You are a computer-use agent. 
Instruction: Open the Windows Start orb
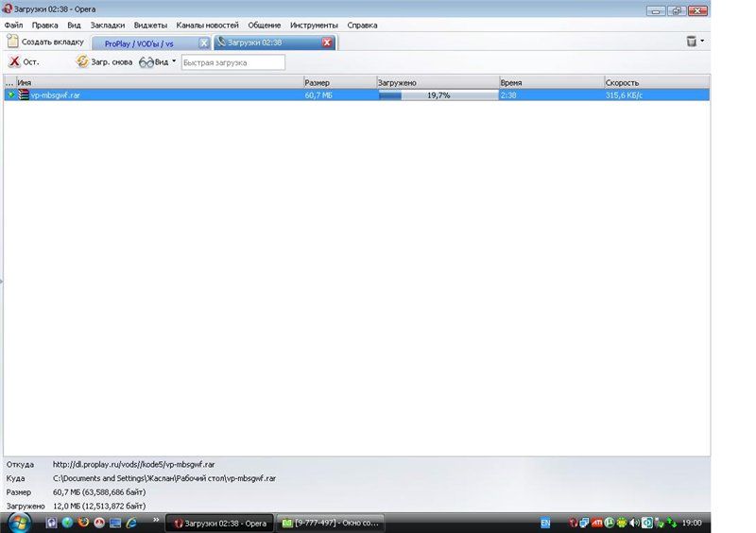click(x=20, y=523)
